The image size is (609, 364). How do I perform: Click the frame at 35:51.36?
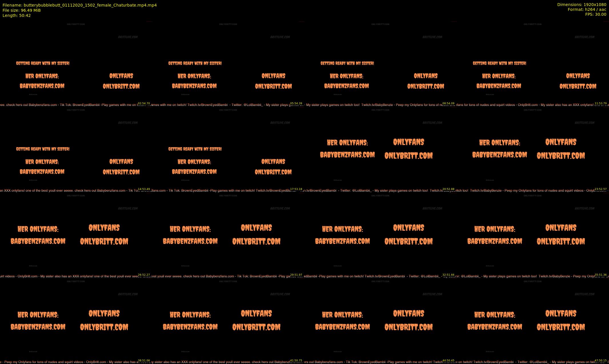[x=533, y=235]
